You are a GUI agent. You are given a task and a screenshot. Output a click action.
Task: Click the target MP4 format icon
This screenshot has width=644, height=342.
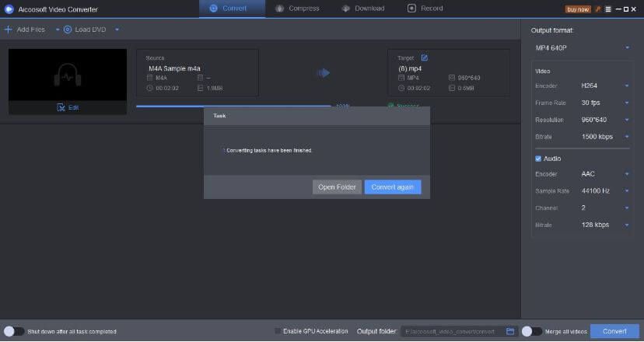(x=401, y=78)
